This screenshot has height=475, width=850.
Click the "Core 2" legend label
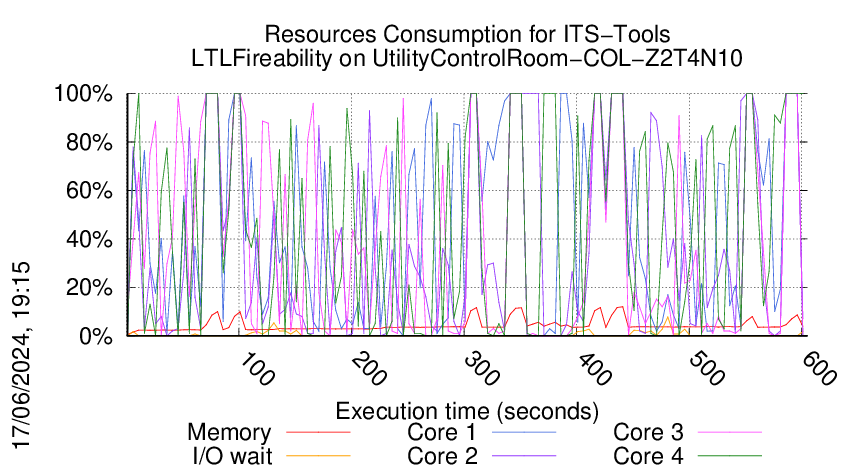442,456
